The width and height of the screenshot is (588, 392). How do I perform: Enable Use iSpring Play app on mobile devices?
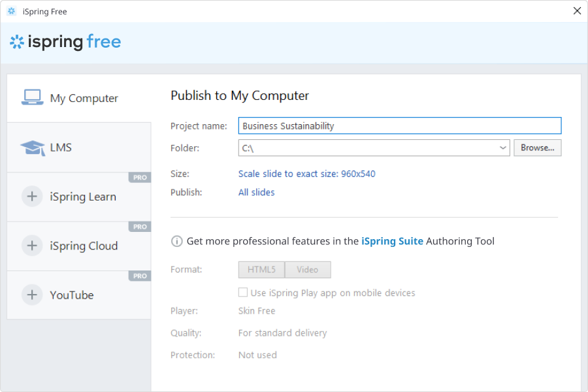[x=243, y=293]
